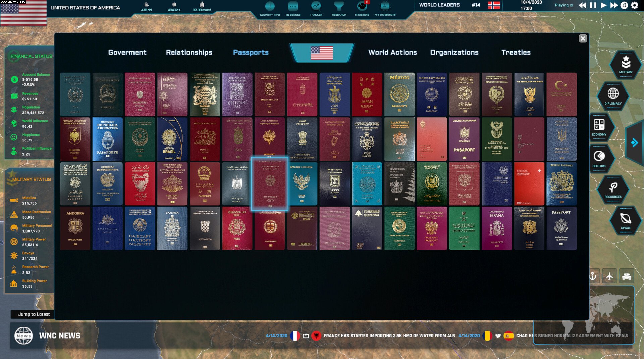Click the Jump to Latest button
Screen dimensions: 644x359
click(34, 314)
